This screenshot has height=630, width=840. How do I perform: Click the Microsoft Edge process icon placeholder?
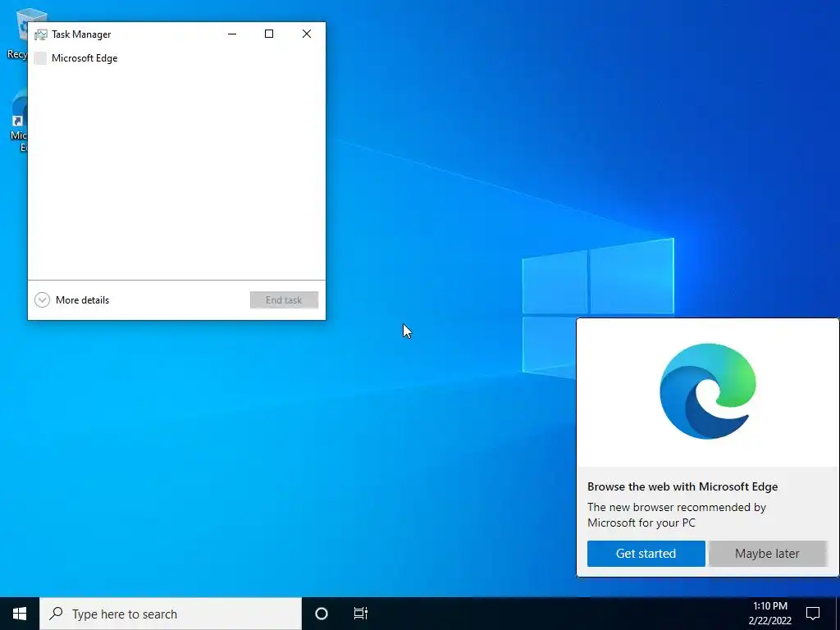40,58
